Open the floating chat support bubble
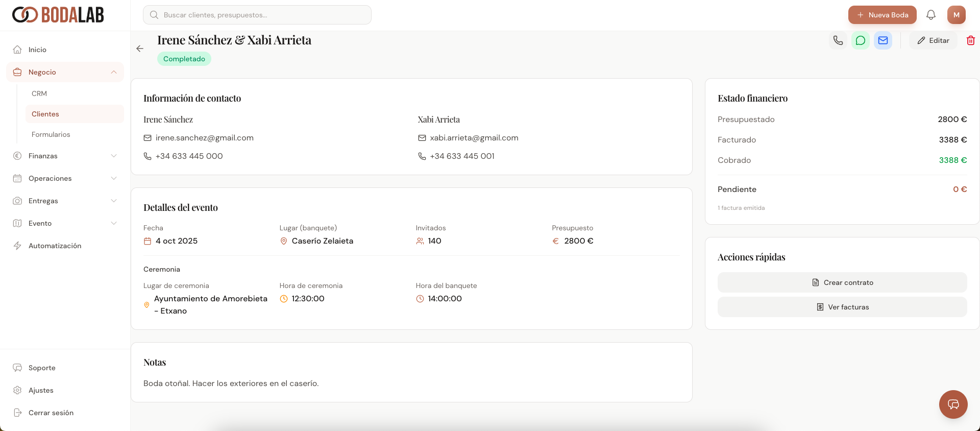Image resolution: width=980 pixels, height=431 pixels. pyautogui.click(x=953, y=404)
